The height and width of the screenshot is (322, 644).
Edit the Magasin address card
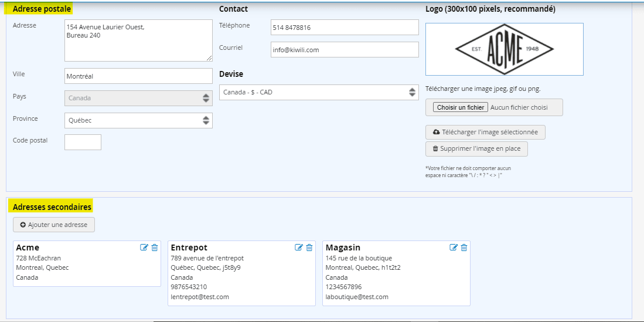pyautogui.click(x=454, y=247)
